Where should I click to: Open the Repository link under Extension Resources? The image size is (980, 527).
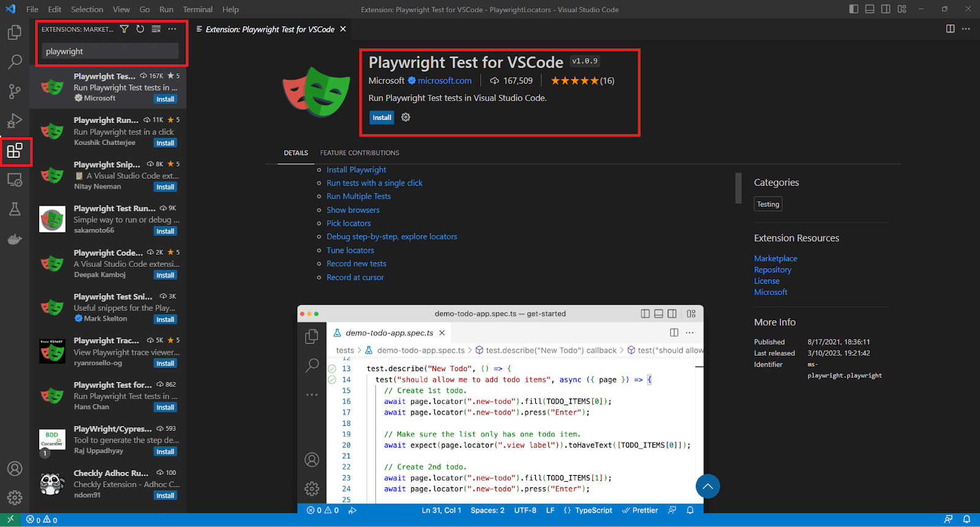772,270
